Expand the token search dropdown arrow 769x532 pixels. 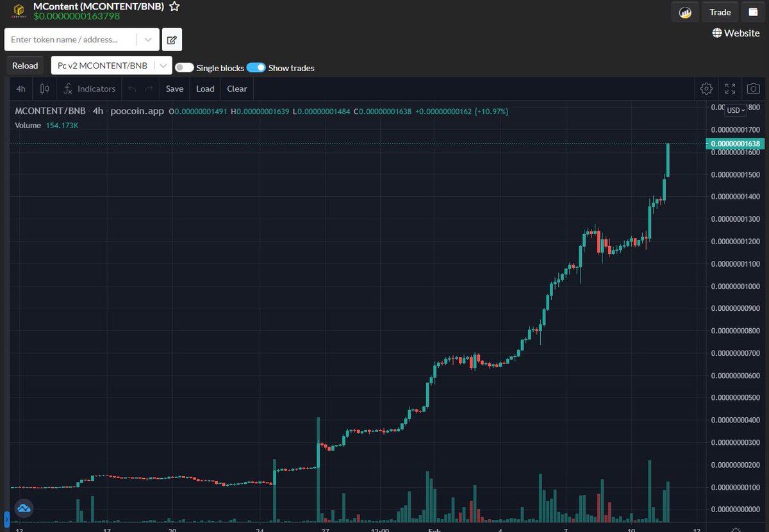pos(148,40)
